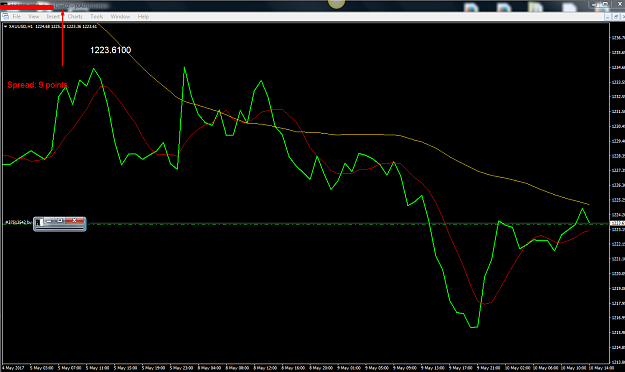The width and height of the screenshot is (625, 372).
Task: Click the '10 May 14:00' label on time axis
Action: click(x=601, y=368)
